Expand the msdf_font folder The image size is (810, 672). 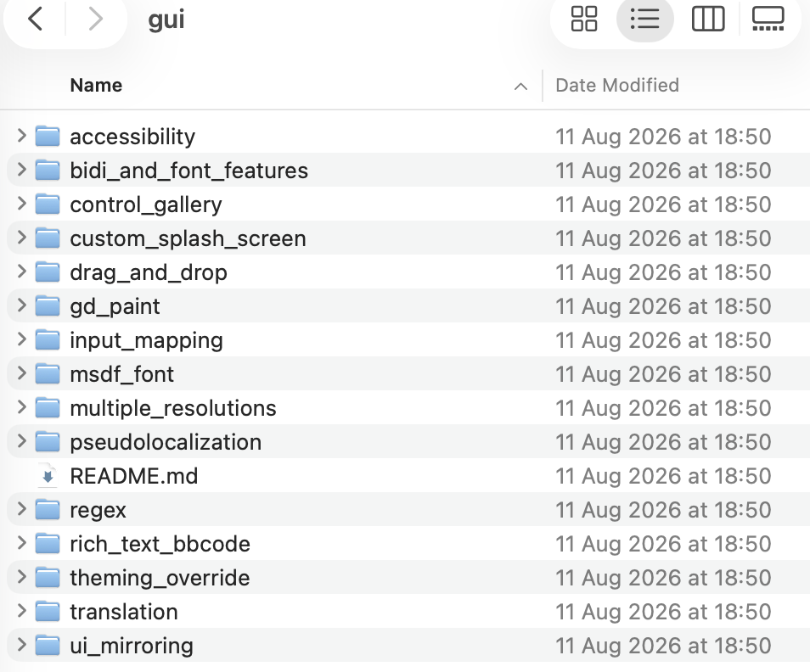tap(22, 374)
